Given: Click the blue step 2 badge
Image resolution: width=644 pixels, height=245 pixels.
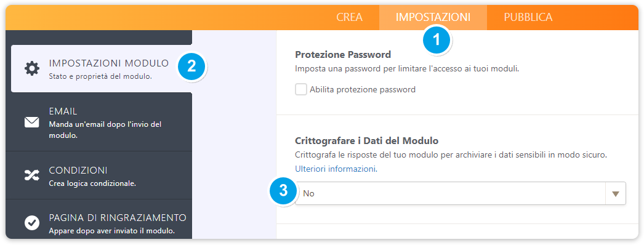Looking at the screenshot, I should [191, 67].
